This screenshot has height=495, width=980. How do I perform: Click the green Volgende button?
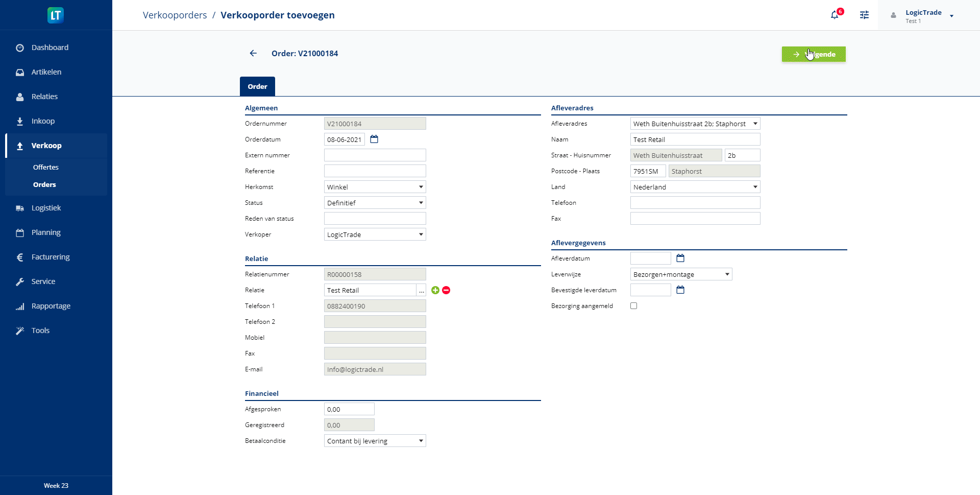click(x=814, y=54)
